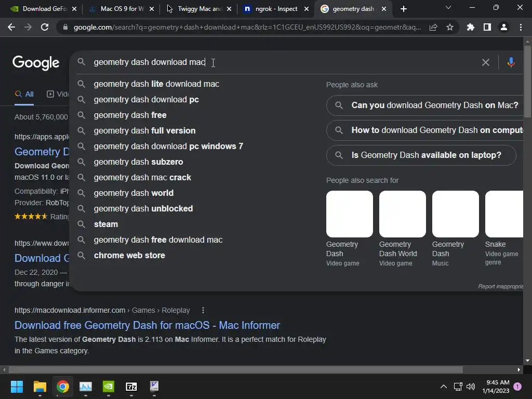
Task: Open clock and date in taskbar
Action: click(x=496, y=387)
